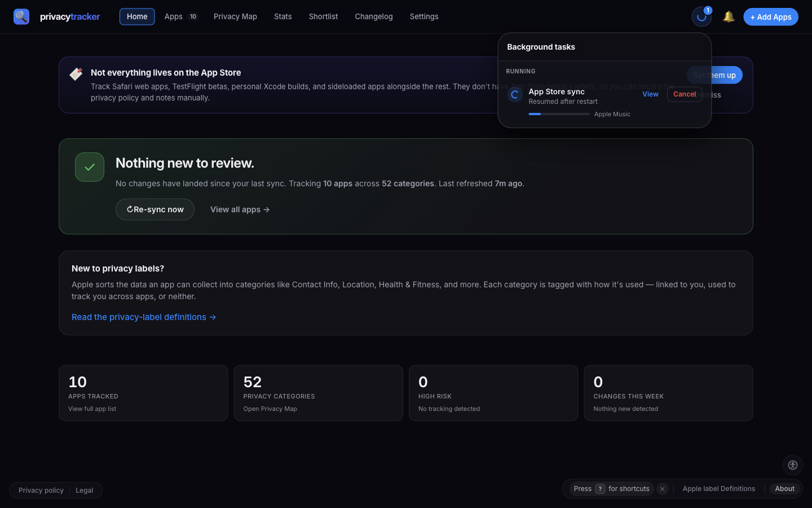
Task: Click the App Store sync spinner icon
Action: tap(514, 95)
